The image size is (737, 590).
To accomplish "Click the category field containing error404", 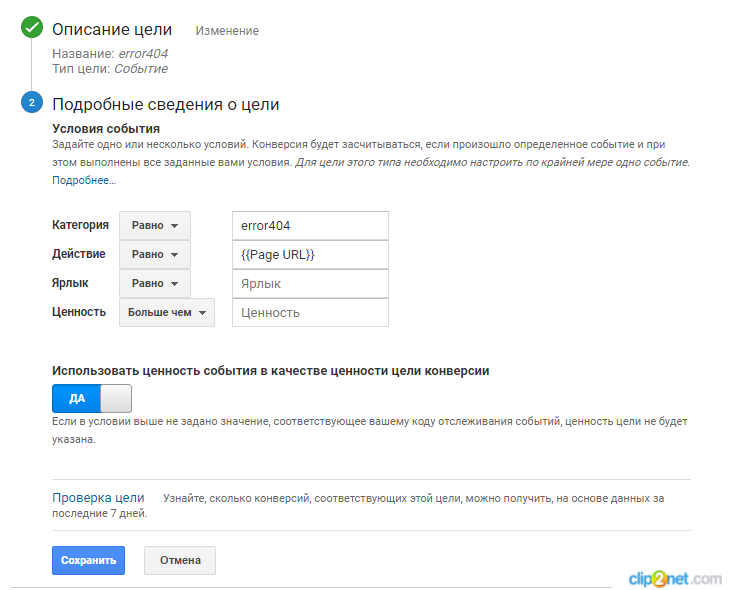I will (x=310, y=226).
